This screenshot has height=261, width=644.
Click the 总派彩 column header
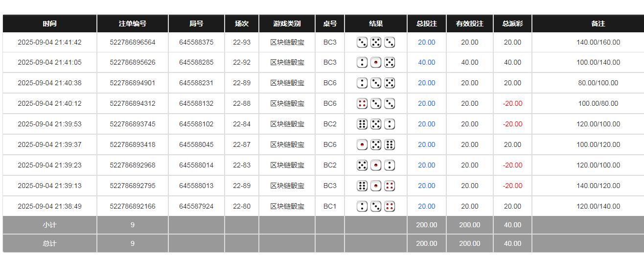512,24
